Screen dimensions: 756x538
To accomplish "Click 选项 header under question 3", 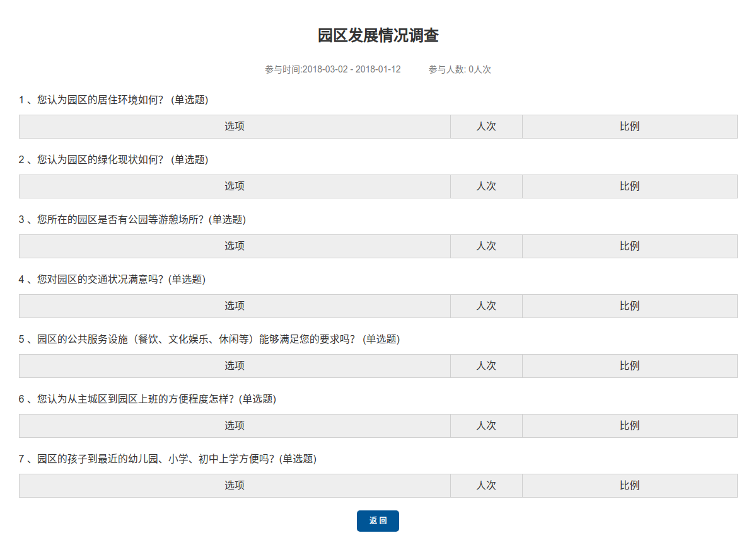I will (235, 246).
